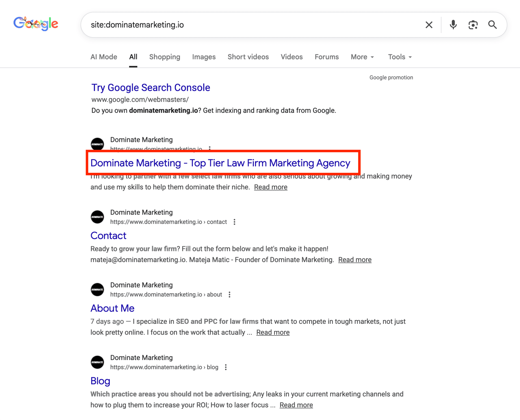Open the About Me result
The width and height of the screenshot is (520, 420).
[112, 308]
